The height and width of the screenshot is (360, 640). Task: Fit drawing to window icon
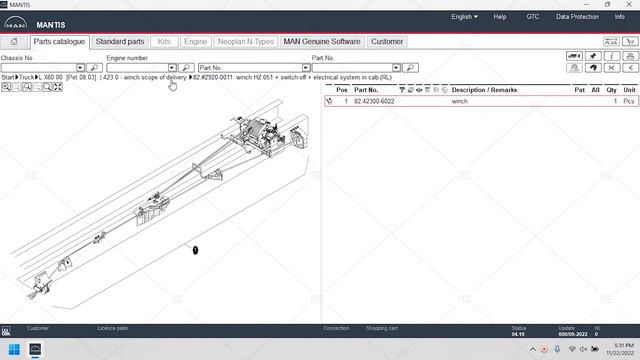click(58, 87)
